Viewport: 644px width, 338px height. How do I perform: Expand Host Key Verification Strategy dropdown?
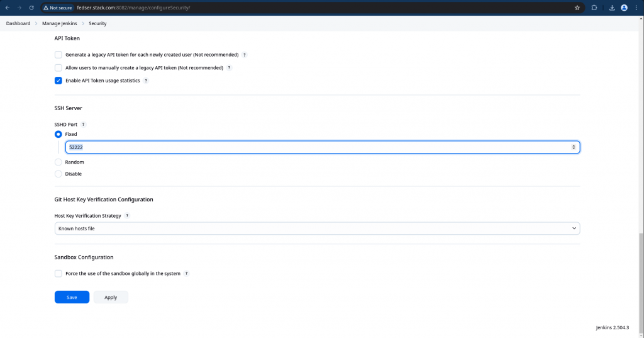click(317, 228)
